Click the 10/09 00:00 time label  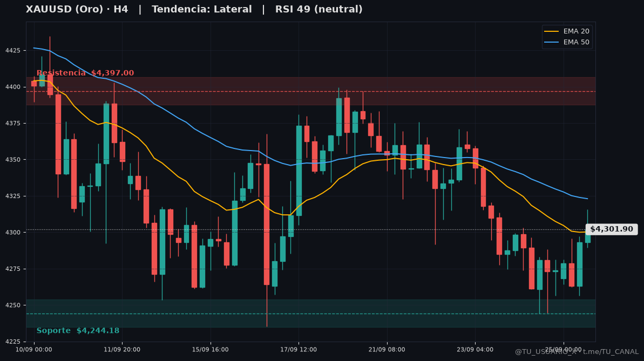pyautogui.click(x=33, y=350)
